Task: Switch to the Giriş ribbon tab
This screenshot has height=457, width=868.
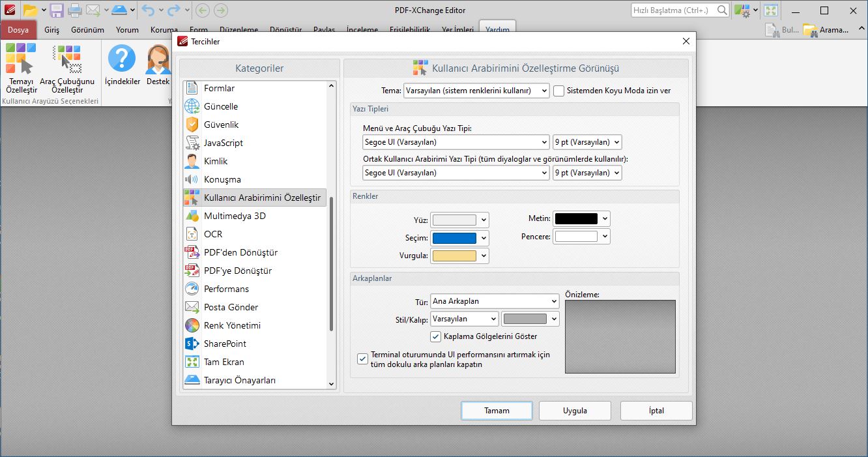Action: 51,30
